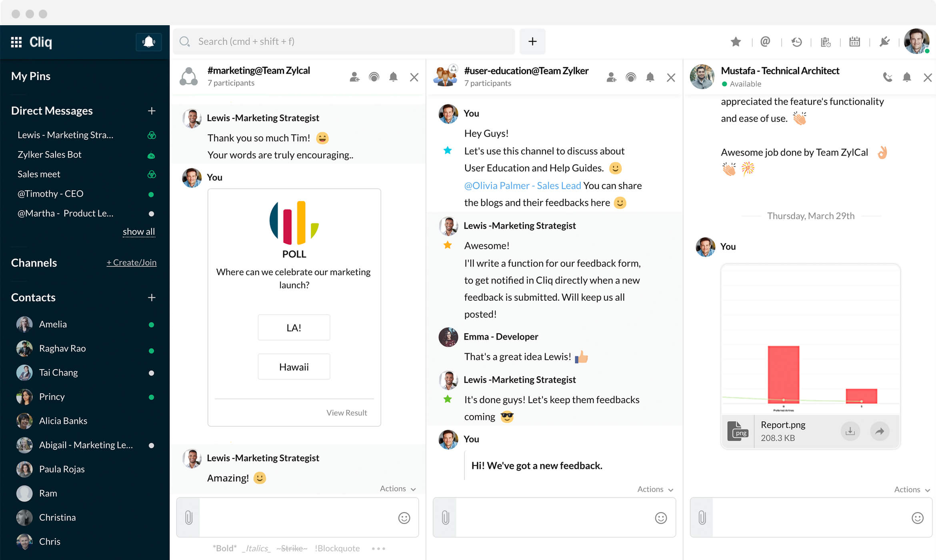Click the starred messages icon in top bar
Viewport: 936px width, 560px height.
point(736,42)
